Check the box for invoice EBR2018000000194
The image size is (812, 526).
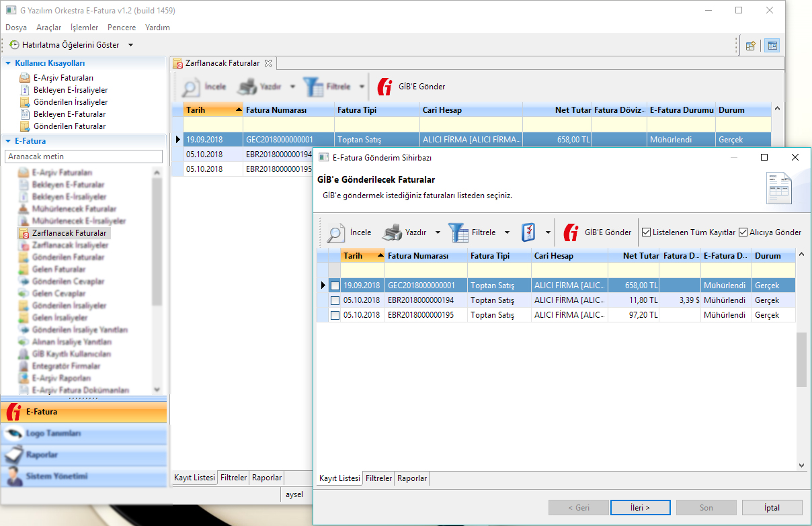[335, 300]
